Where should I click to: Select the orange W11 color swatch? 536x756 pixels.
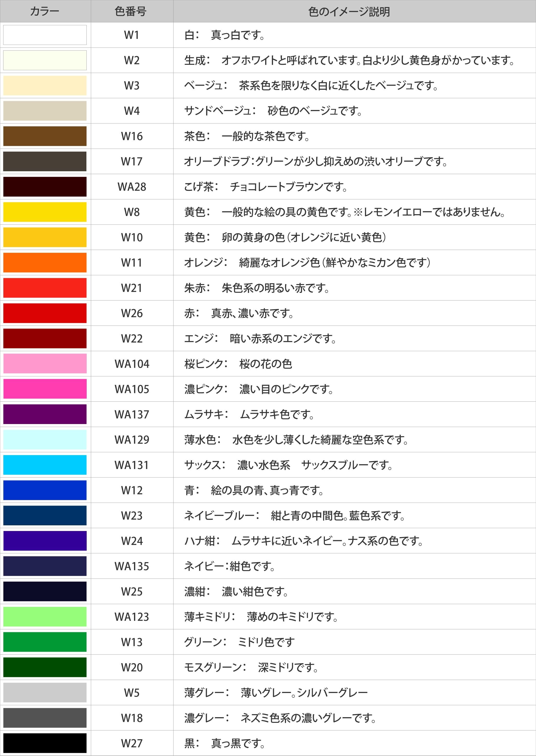[45, 262]
